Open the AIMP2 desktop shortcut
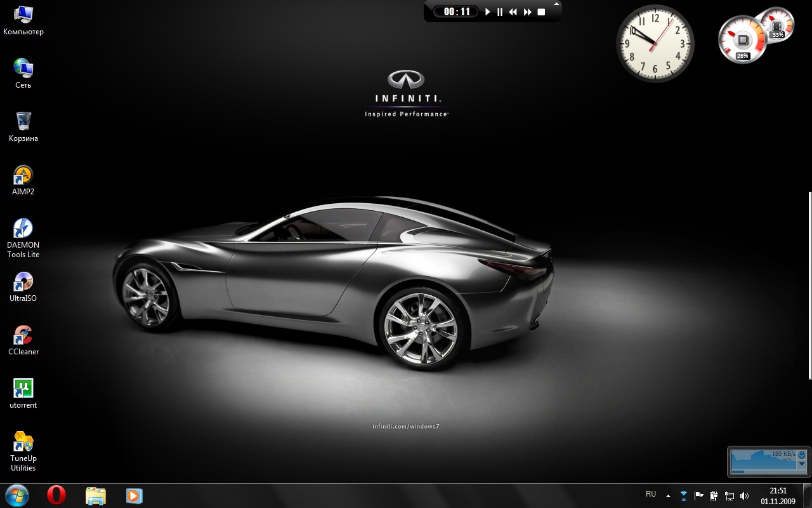Screen dimensions: 812x508 (x=23, y=175)
